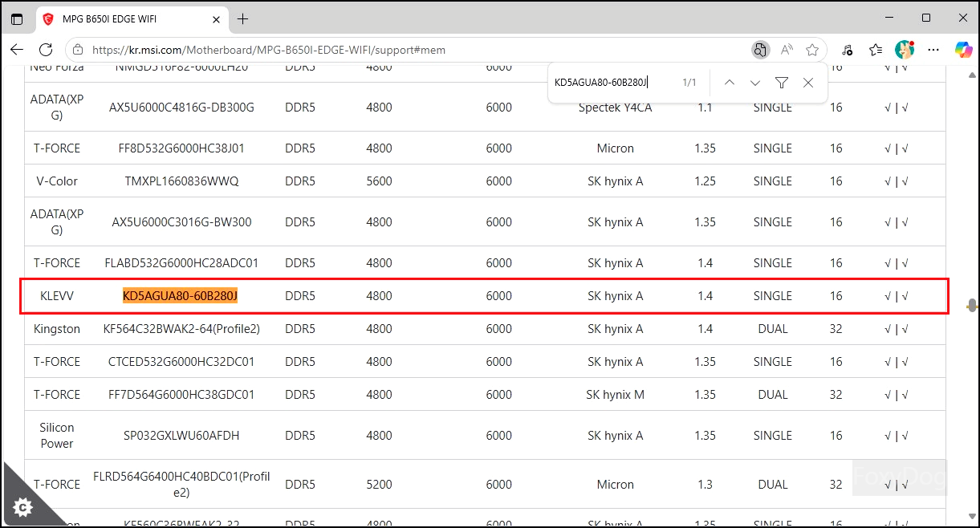Click V-Color vendor cell
This screenshot has width=980, height=528.
(x=57, y=181)
